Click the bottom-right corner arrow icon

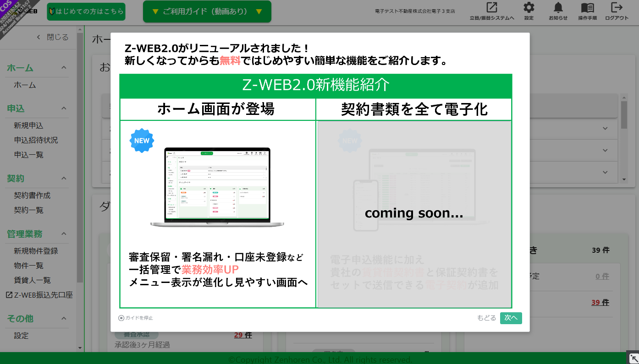point(633,358)
